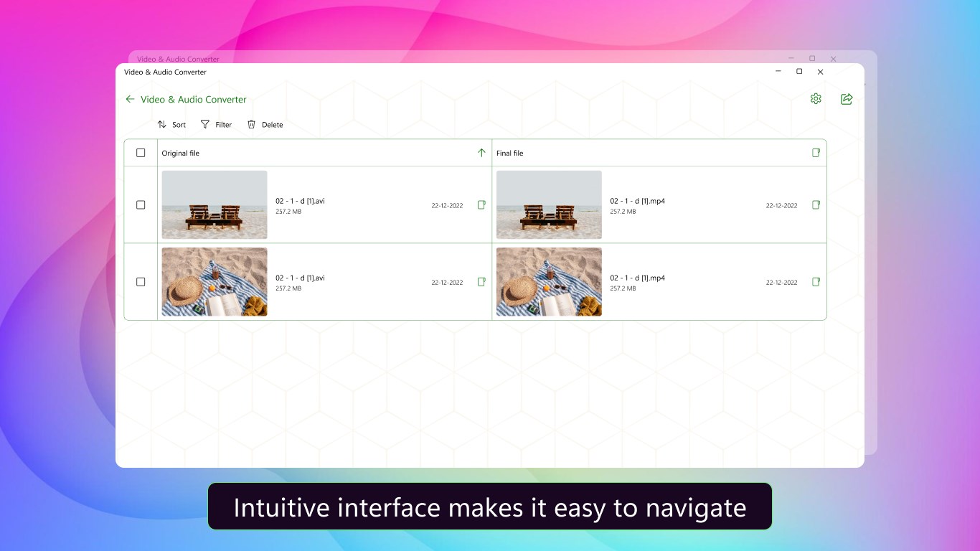
Task: Click file icon of avi in straw hat row
Action: [481, 282]
